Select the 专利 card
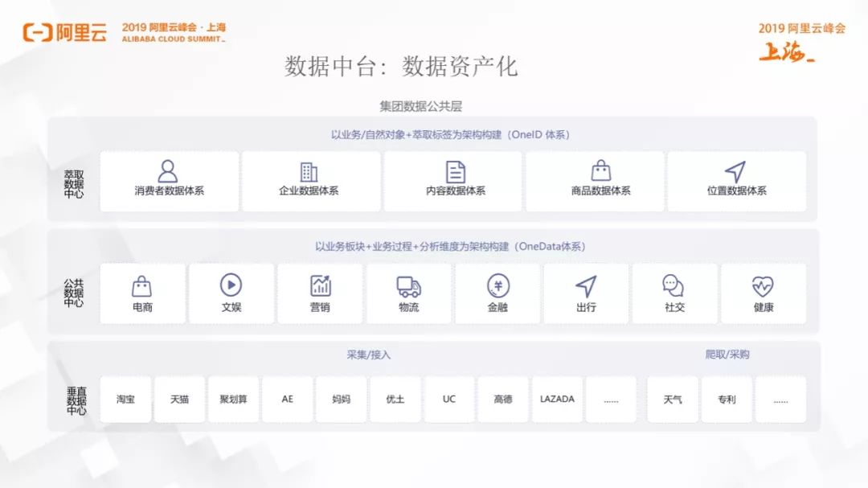Image resolution: width=868 pixels, height=488 pixels. 727,399
